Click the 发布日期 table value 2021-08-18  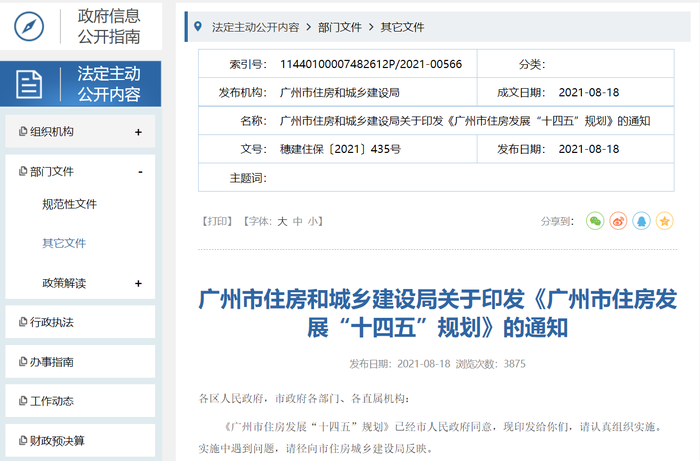pos(589,149)
